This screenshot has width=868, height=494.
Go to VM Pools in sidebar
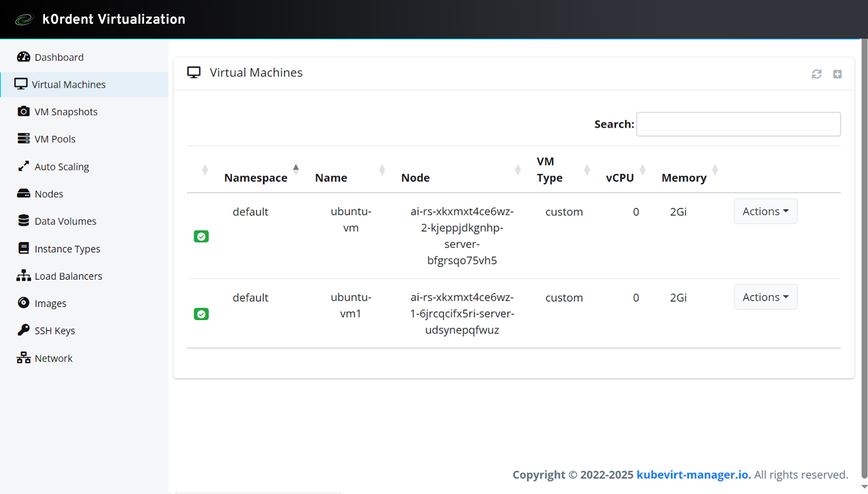pyautogui.click(x=55, y=139)
